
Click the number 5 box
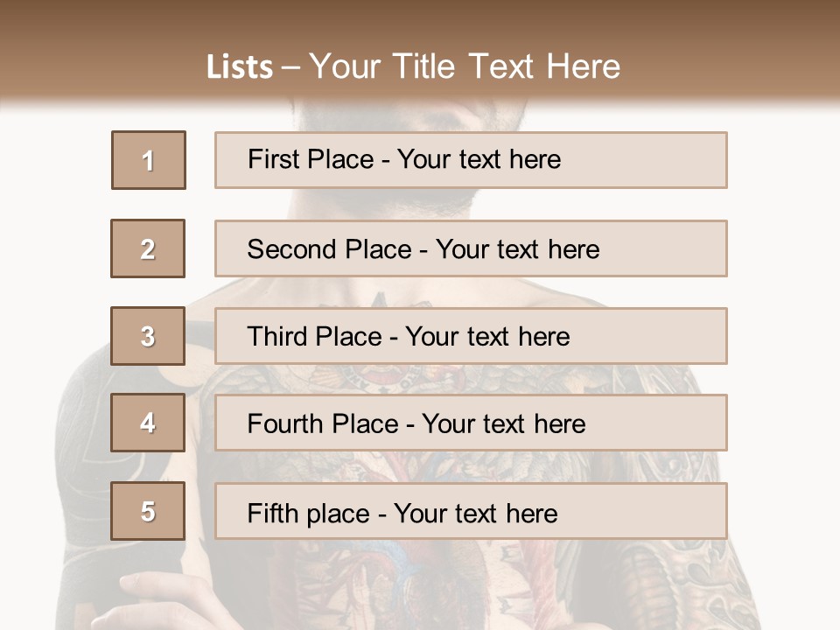(148, 511)
